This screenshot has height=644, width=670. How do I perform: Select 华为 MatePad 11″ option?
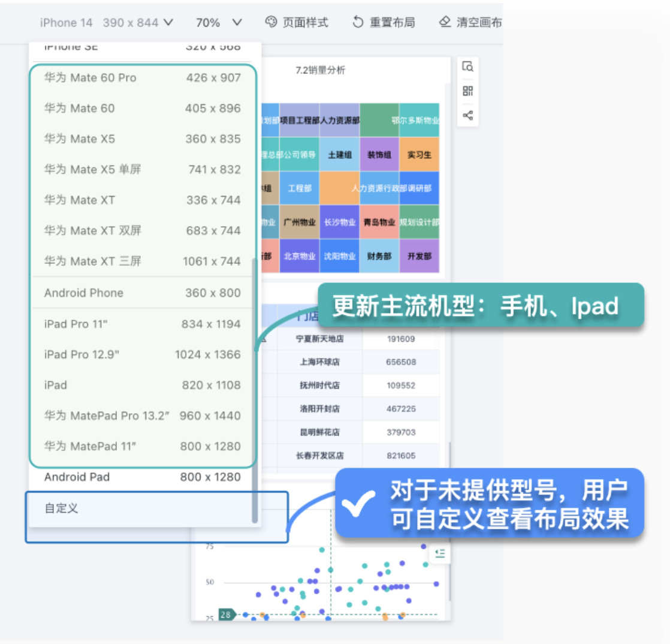click(143, 447)
